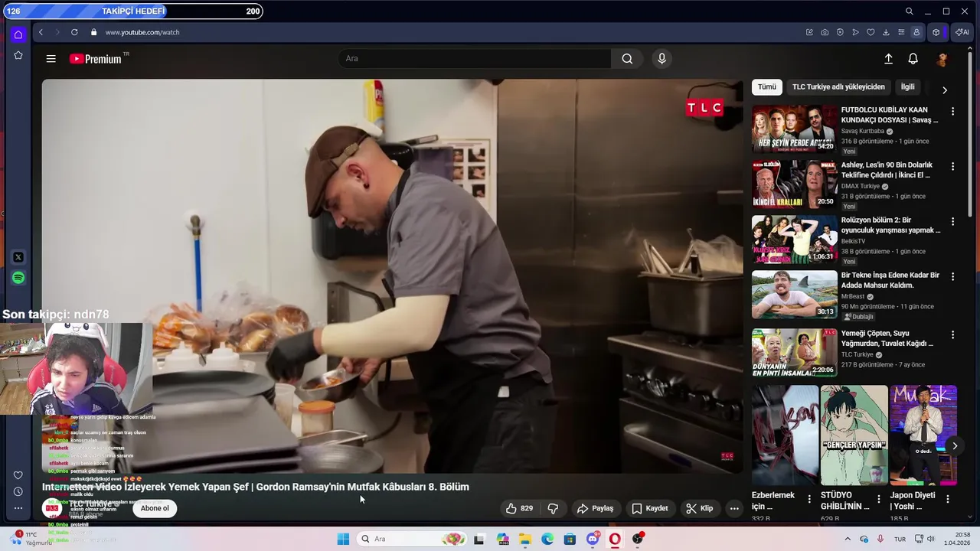Select the İlgili filter chip
The height and width of the screenshot is (551, 980).
coord(907,87)
